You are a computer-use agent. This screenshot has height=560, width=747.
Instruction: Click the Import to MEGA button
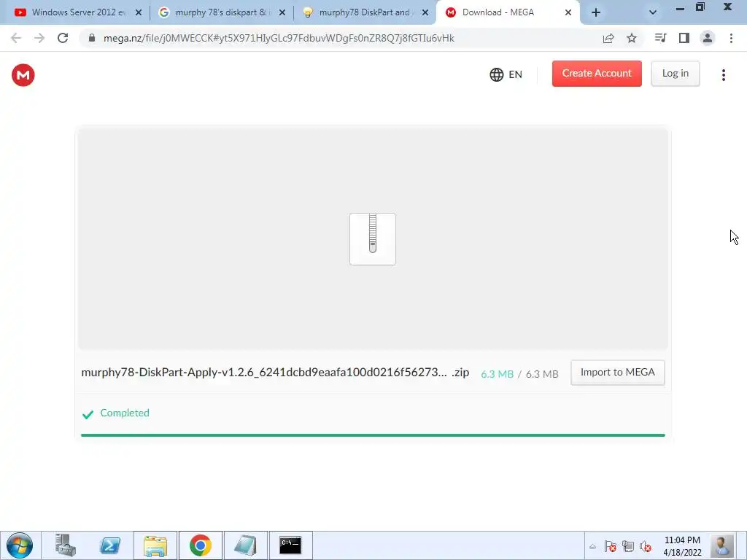tap(617, 373)
